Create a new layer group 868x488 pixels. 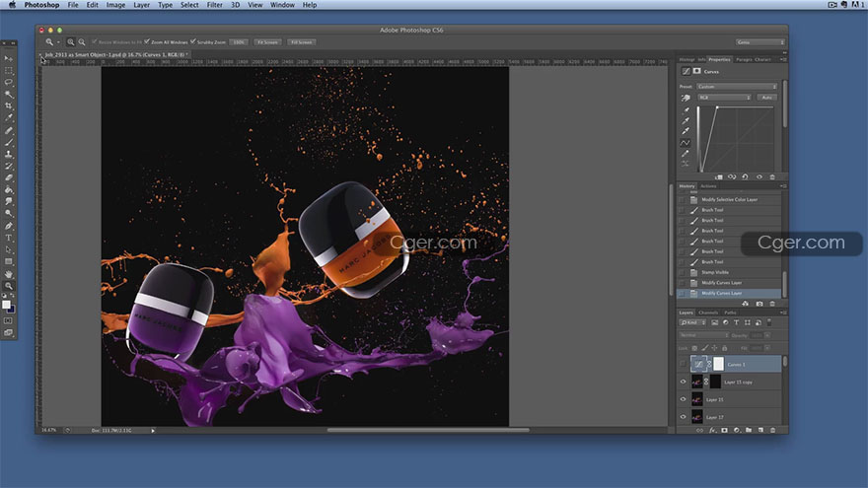point(749,430)
